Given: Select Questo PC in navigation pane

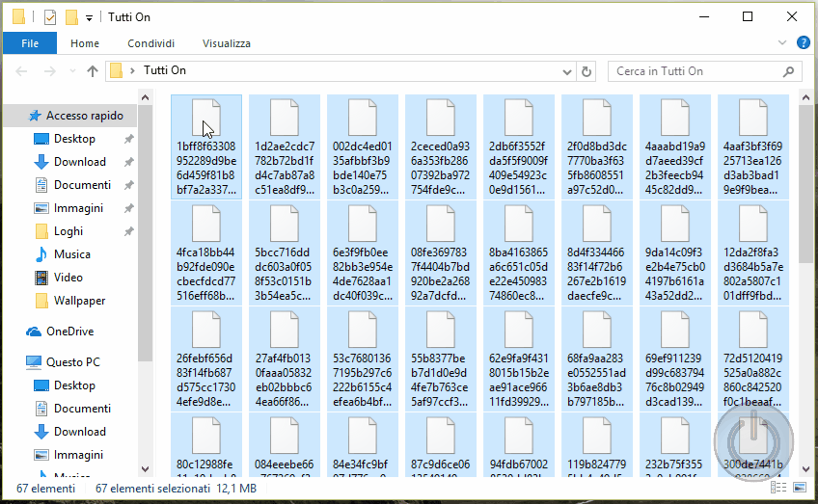Looking at the screenshot, I should [72, 362].
